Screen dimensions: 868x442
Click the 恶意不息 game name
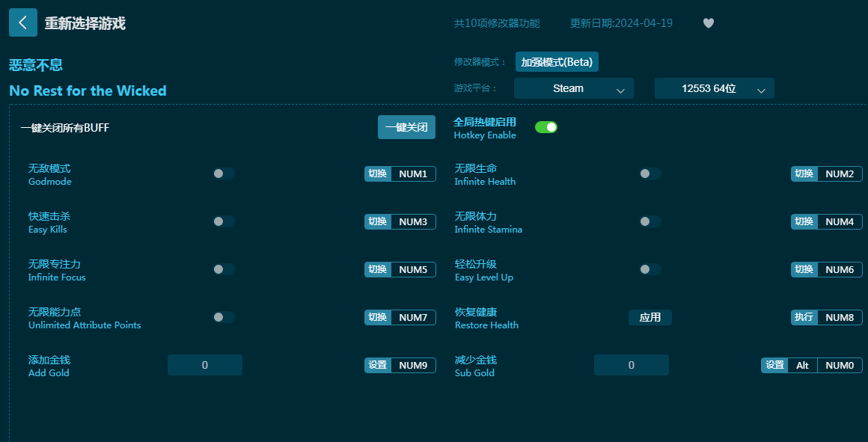pos(36,65)
